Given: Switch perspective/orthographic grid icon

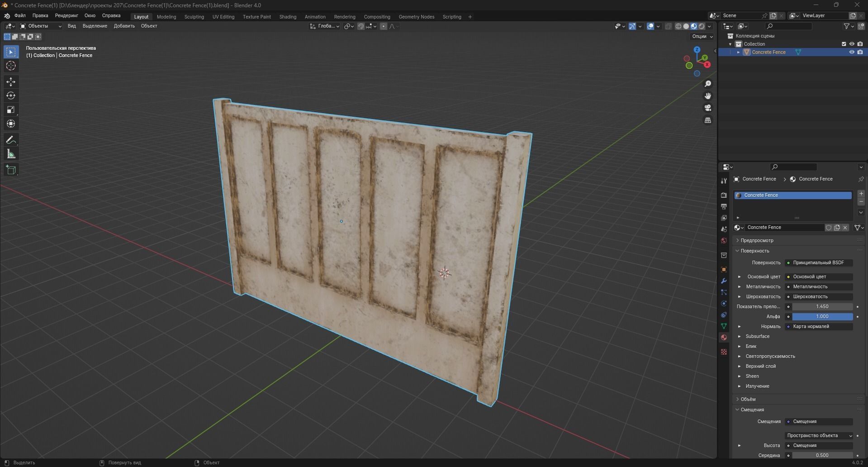Looking at the screenshot, I should tap(708, 120).
